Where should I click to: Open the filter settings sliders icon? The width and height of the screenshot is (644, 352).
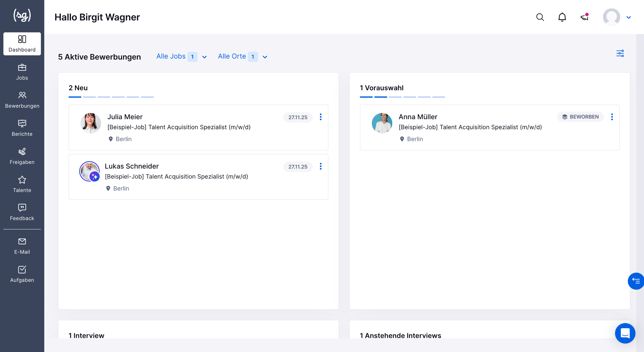620,54
